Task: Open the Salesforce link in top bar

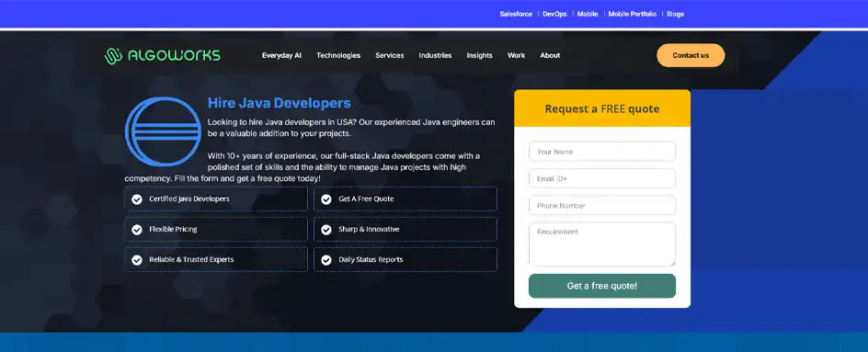Action: click(516, 14)
